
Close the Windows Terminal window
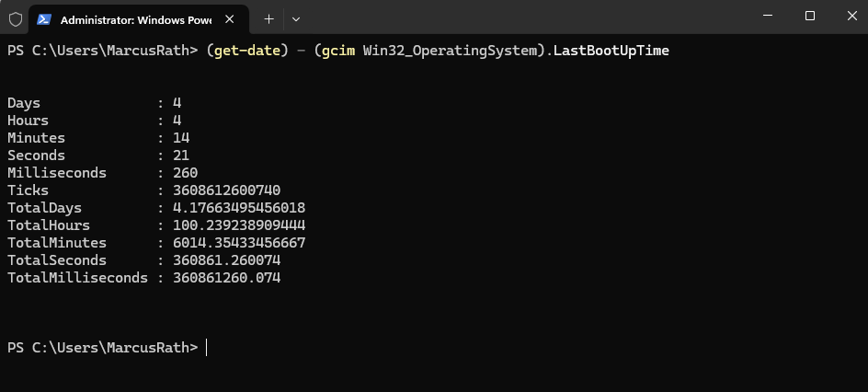pos(852,16)
